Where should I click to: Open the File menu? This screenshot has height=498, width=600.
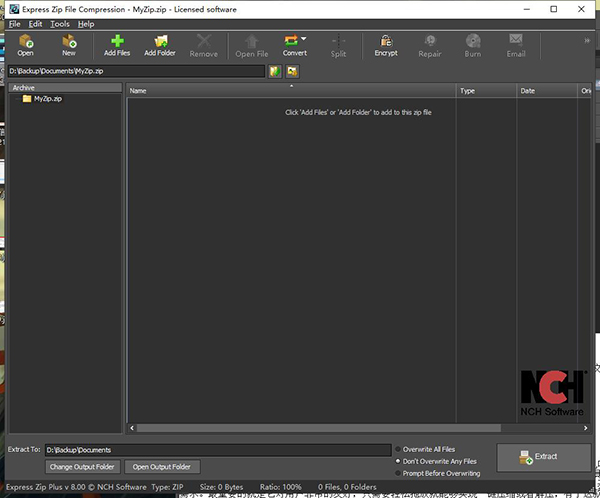pyautogui.click(x=15, y=24)
